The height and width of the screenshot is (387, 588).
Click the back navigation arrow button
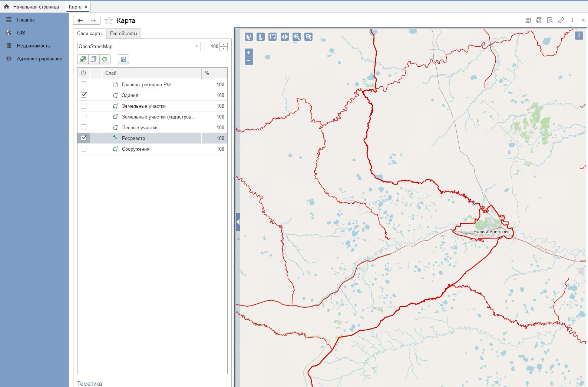pyautogui.click(x=80, y=20)
